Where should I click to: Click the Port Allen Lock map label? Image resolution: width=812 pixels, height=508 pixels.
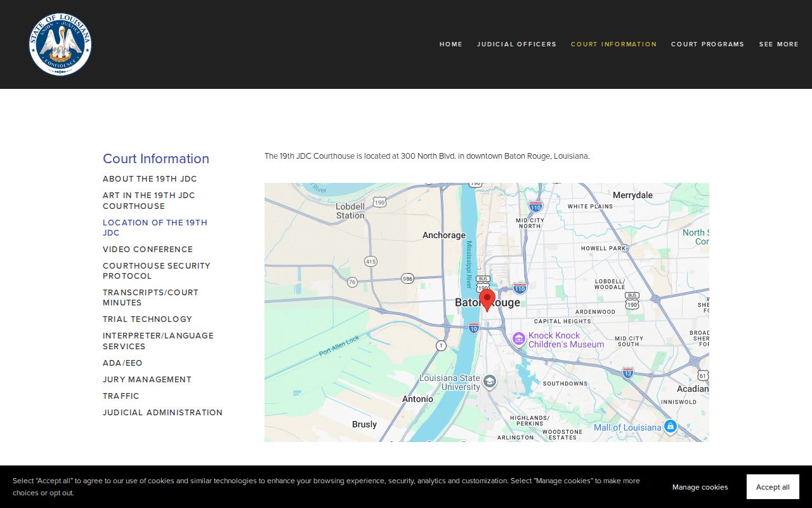tap(339, 345)
